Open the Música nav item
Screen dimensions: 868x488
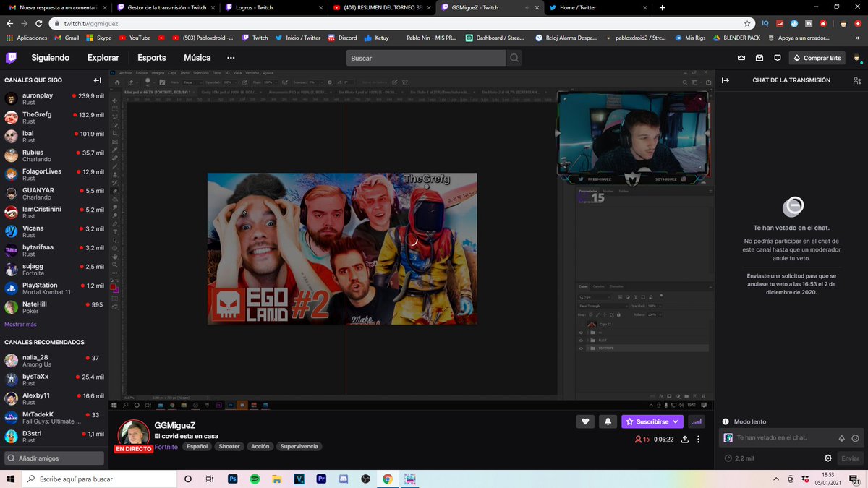pyautogui.click(x=197, y=58)
